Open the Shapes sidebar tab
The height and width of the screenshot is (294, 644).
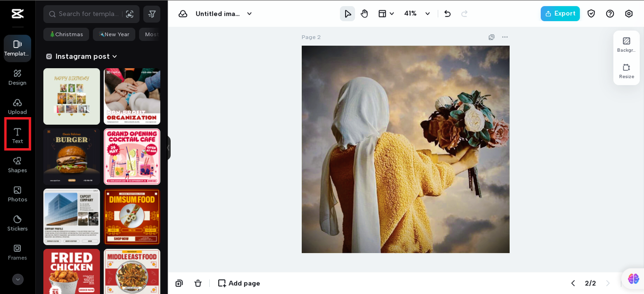(18, 165)
